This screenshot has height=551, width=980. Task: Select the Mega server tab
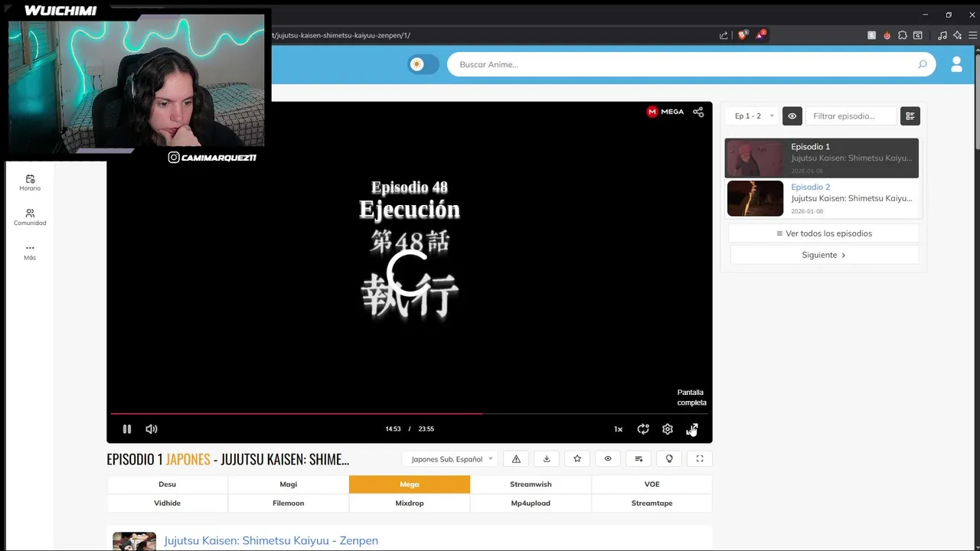point(410,484)
